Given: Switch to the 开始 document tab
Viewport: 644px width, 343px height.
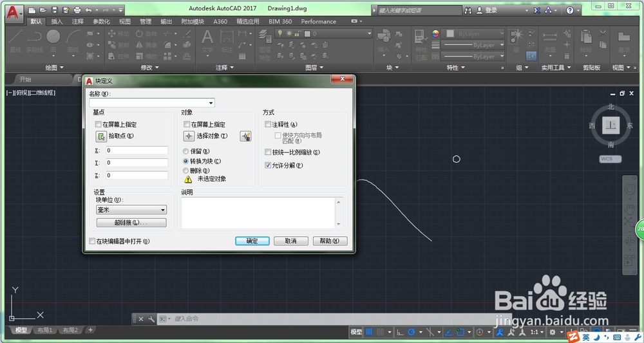Looking at the screenshot, I should click(26, 79).
